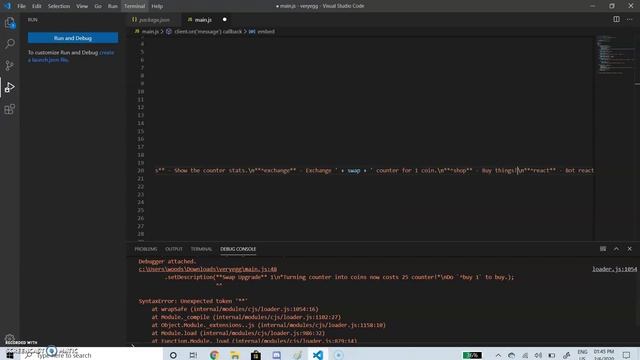Open the main.js:48 error file link
Image resolution: width=640 pixels, height=360 pixels.
(x=208, y=269)
